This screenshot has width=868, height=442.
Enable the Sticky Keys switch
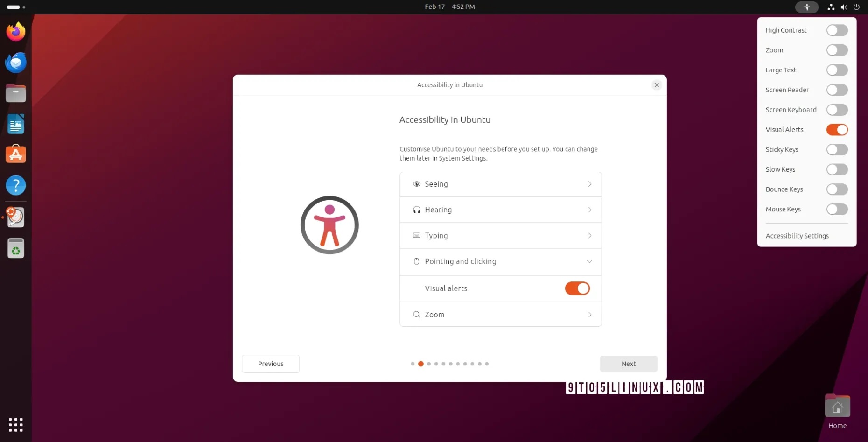837,150
